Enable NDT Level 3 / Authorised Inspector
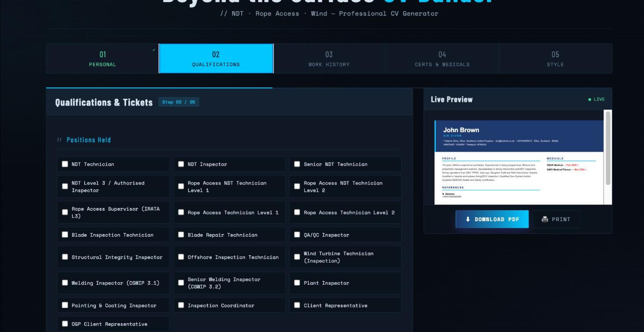 tap(65, 186)
